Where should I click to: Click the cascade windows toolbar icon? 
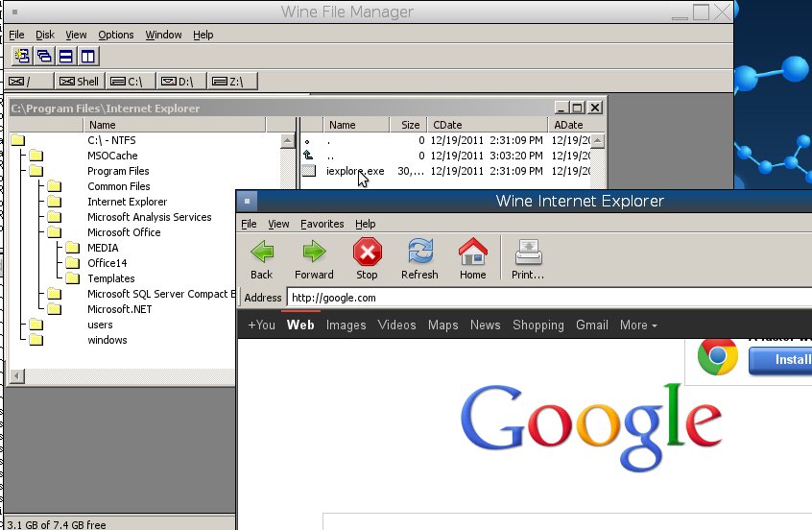[x=44, y=56]
